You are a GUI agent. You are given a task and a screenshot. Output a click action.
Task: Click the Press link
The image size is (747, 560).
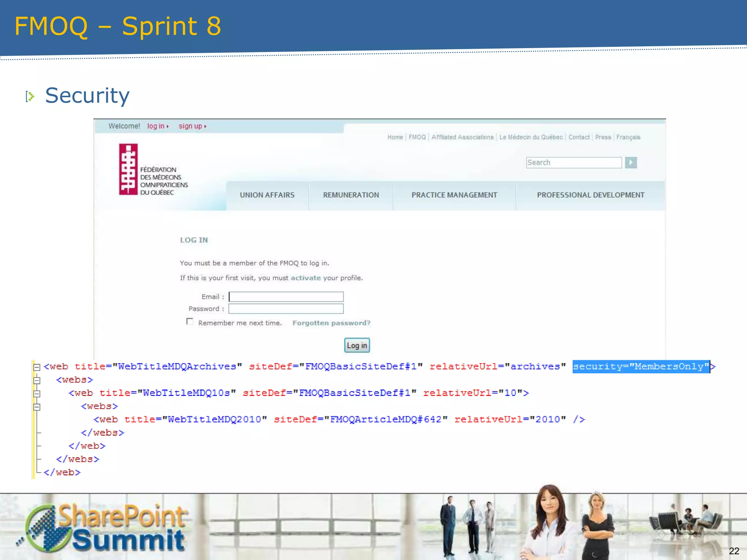coord(603,137)
